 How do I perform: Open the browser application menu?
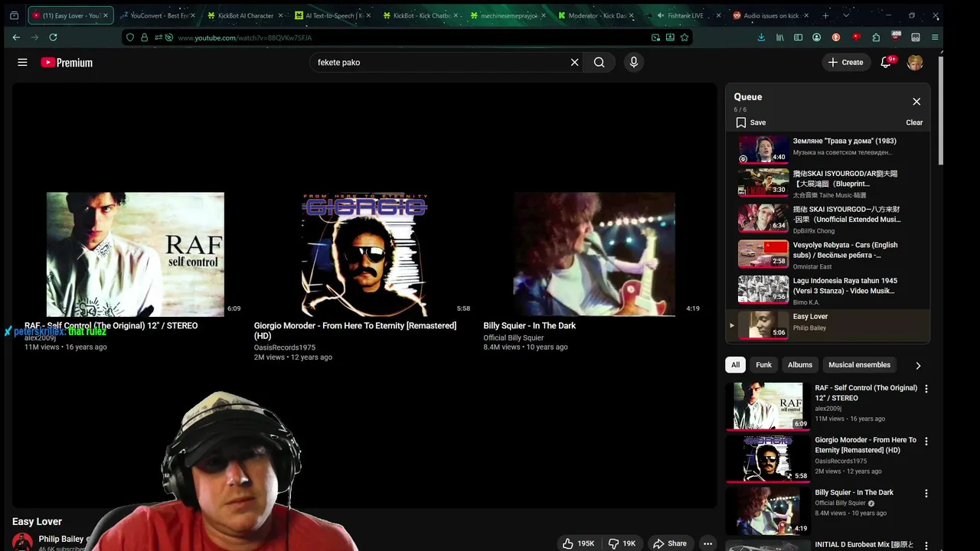[935, 37]
